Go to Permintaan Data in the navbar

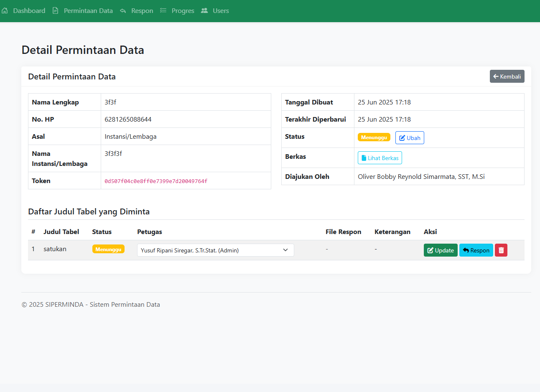coord(88,11)
